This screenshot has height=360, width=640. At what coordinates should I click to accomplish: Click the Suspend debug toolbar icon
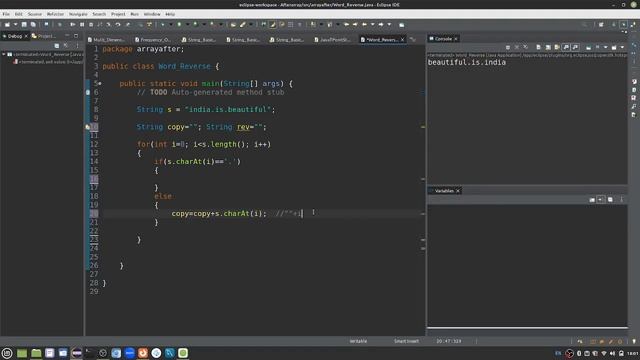tap(82, 24)
